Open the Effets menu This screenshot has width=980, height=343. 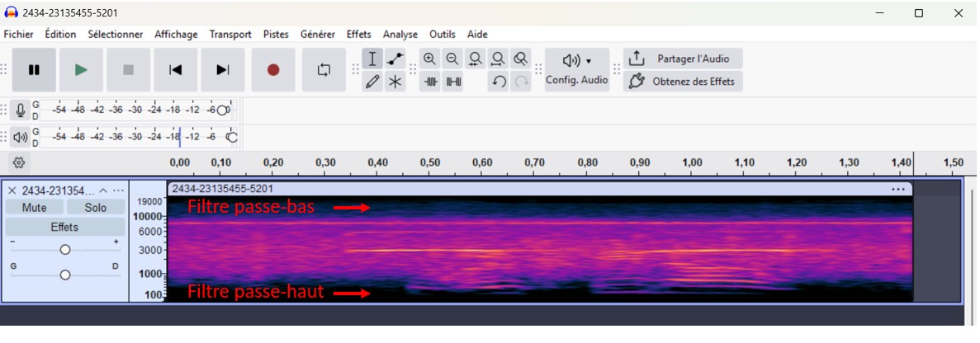(359, 35)
